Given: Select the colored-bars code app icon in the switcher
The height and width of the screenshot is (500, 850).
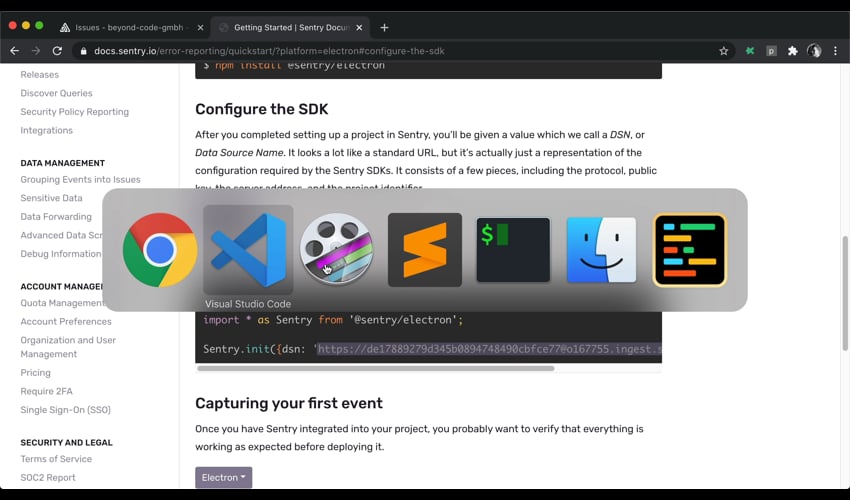Looking at the screenshot, I should (690, 250).
